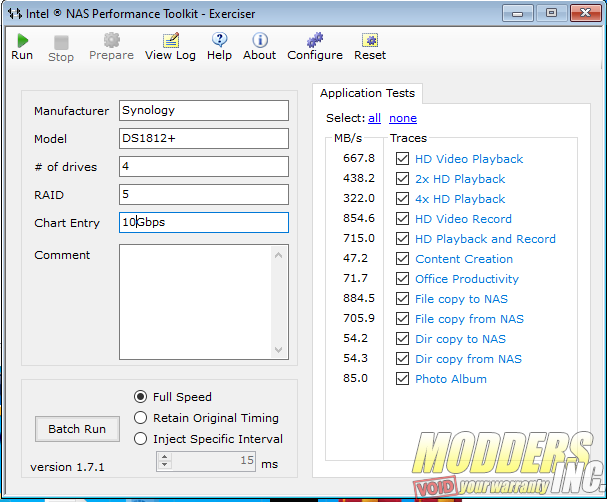Open HD Video Record trace link
This screenshot has width=607, height=502.
pos(463,219)
